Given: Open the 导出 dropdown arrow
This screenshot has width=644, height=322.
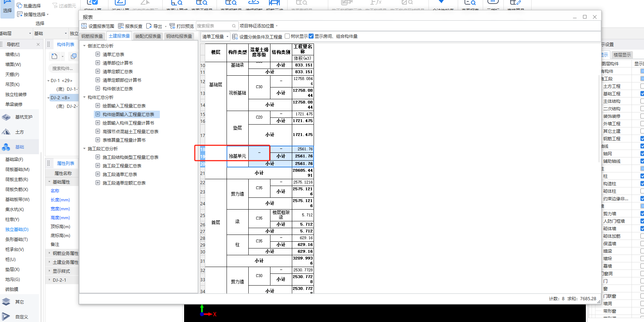Looking at the screenshot, I should click(166, 26).
